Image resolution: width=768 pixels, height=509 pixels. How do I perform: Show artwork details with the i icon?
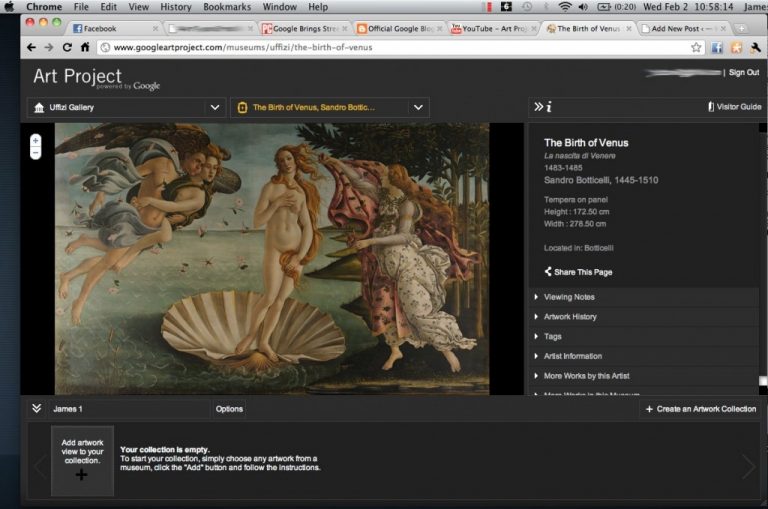click(x=549, y=106)
